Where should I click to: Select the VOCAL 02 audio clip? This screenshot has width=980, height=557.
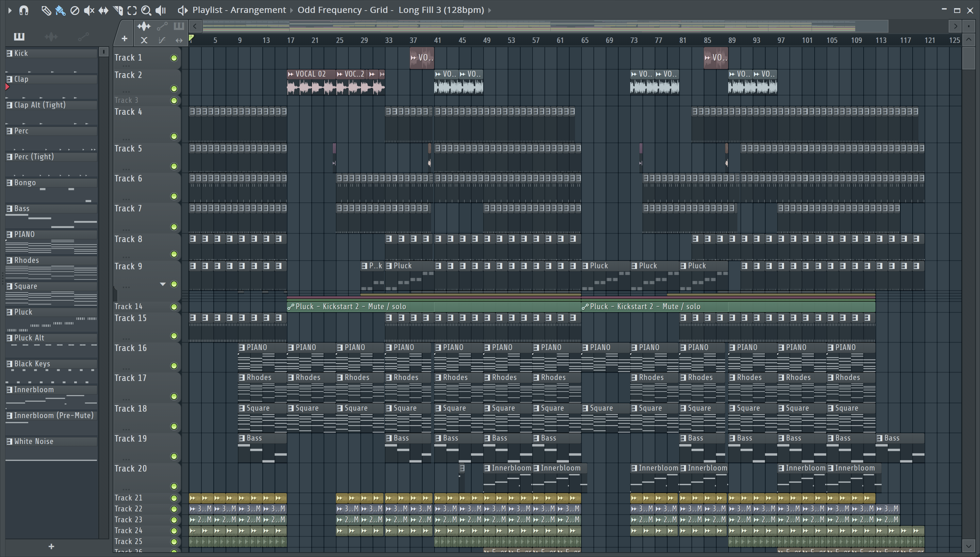pyautogui.click(x=311, y=82)
